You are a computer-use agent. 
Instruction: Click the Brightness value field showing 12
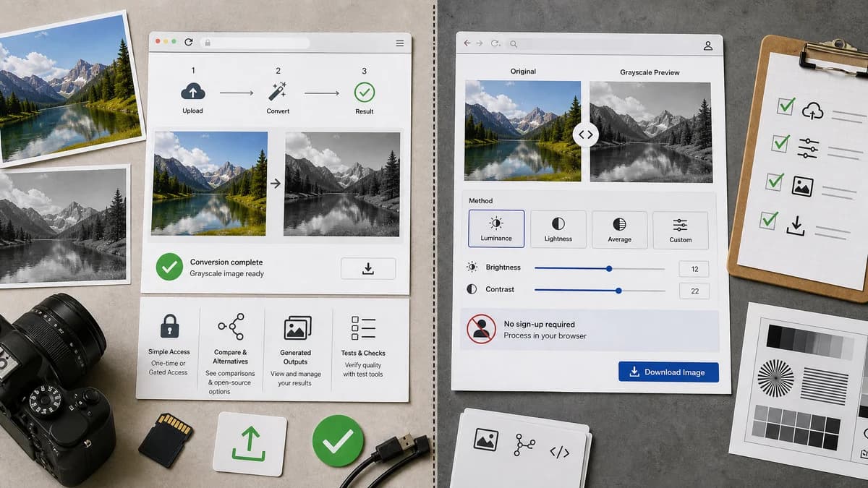[694, 269]
